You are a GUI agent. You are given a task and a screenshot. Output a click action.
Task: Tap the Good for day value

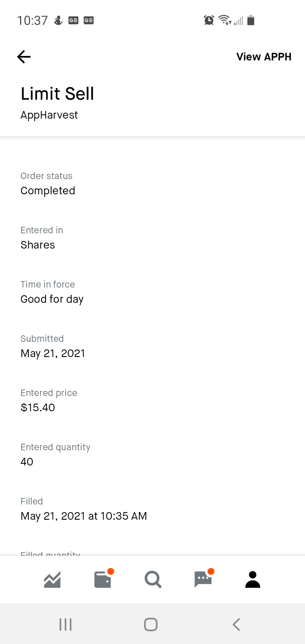(x=52, y=299)
